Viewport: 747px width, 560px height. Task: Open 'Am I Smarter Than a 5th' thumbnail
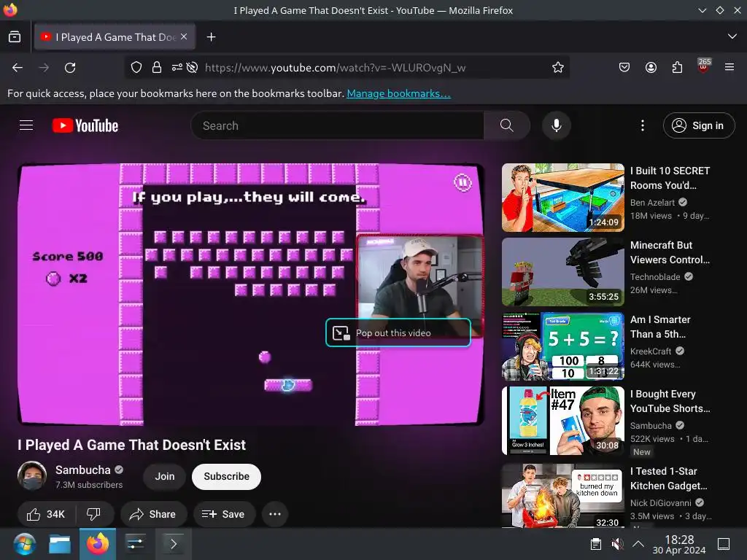[x=562, y=346]
